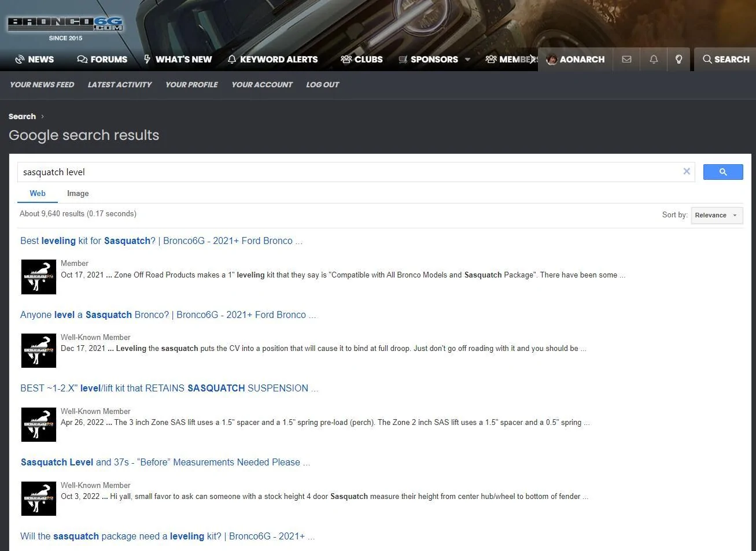Open 'Anyone level a Sasquatch Bronco?' result
Image resolution: width=756 pixels, height=551 pixels.
(x=168, y=315)
